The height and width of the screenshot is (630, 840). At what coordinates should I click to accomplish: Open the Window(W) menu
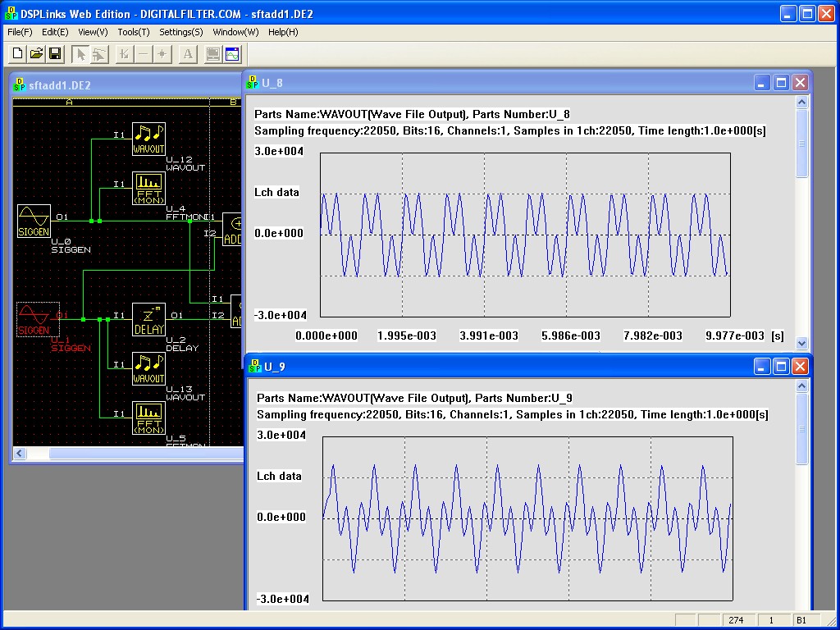tap(235, 32)
